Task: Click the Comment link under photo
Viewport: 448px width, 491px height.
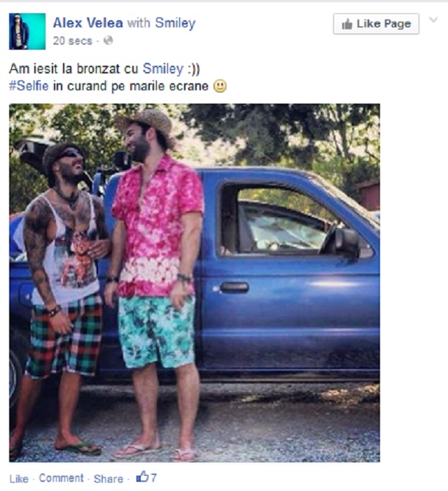Action: click(x=62, y=478)
